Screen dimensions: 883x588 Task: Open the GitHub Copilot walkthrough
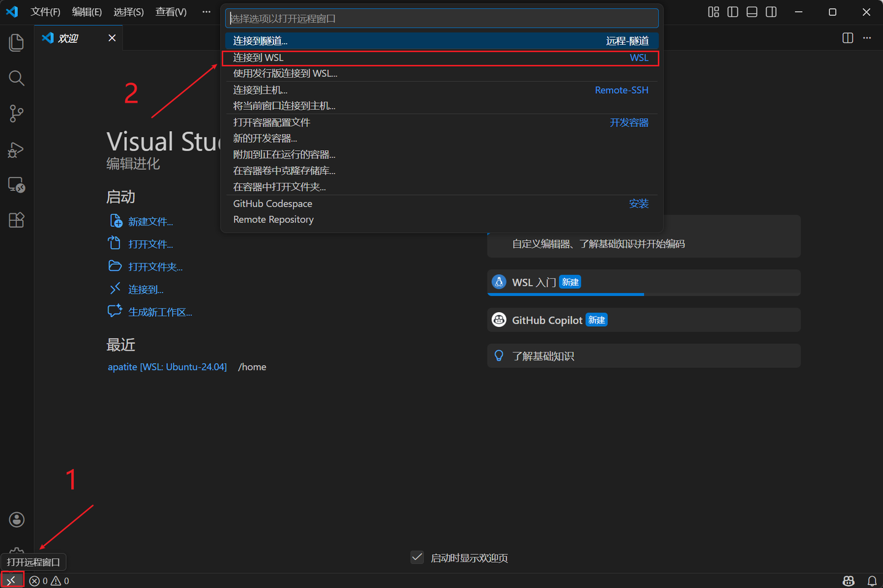click(x=644, y=320)
